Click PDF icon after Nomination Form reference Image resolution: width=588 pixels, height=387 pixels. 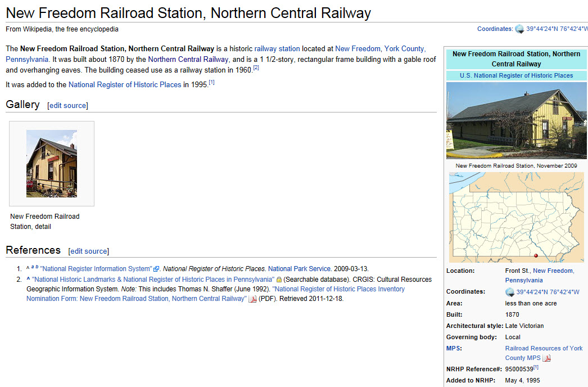(x=252, y=299)
